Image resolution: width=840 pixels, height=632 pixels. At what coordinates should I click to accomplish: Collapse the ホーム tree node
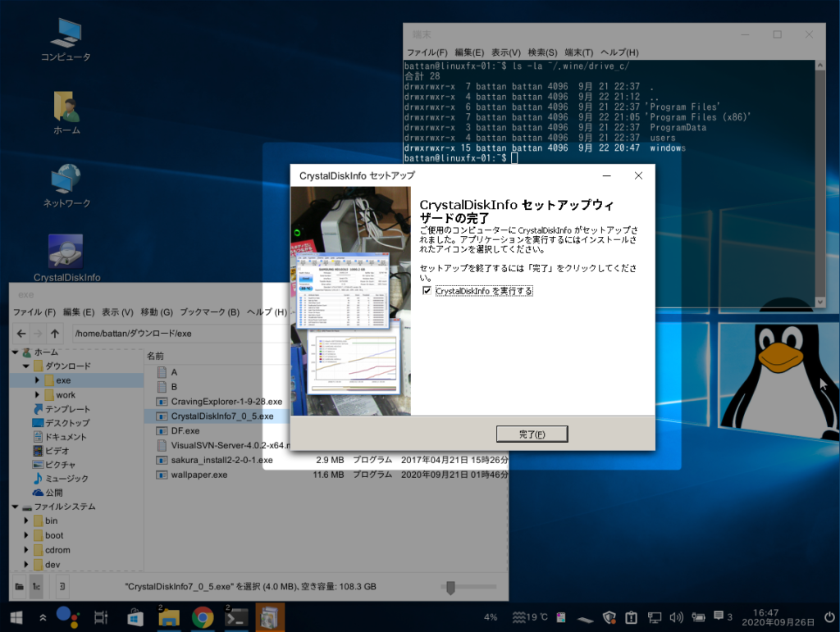point(16,352)
